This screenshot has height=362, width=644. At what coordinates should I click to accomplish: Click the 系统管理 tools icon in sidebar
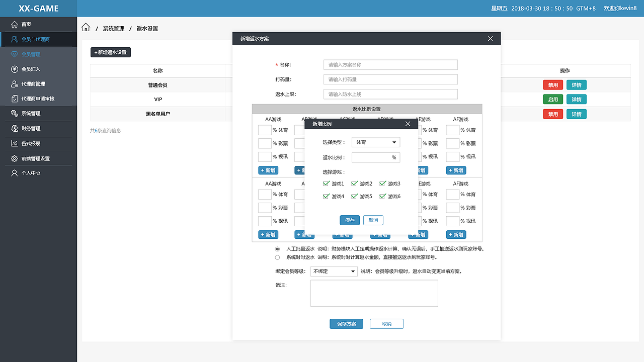(x=14, y=114)
